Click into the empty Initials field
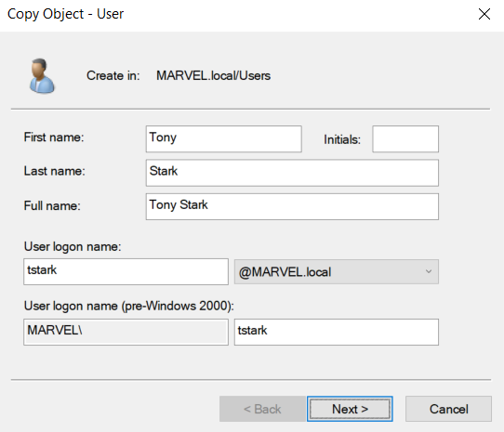 click(405, 138)
